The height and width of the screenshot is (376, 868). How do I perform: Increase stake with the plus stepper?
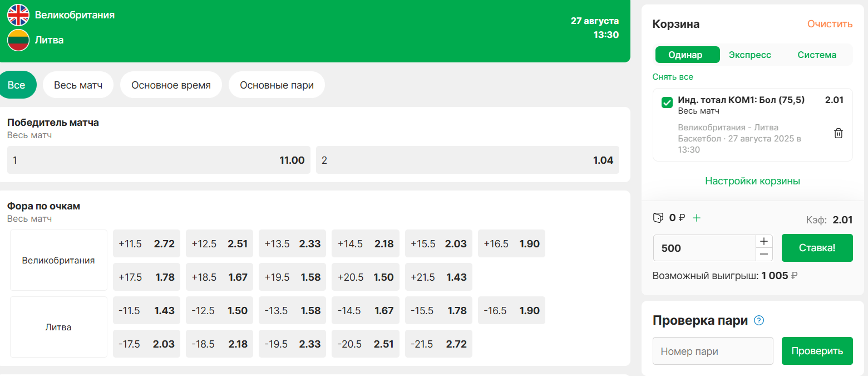pyautogui.click(x=764, y=241)
